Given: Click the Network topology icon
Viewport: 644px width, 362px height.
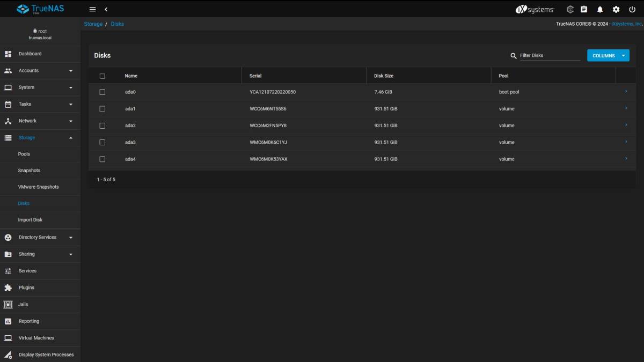Looking at the screenshot, I should [8, 121].
